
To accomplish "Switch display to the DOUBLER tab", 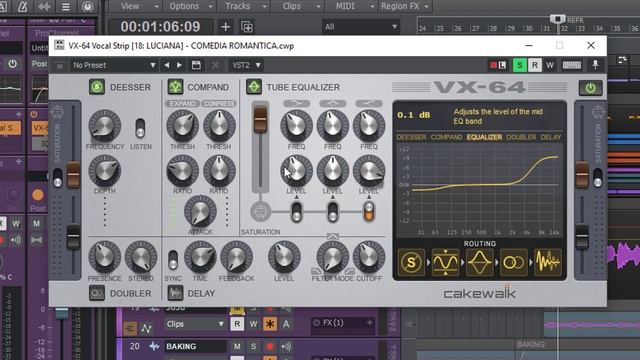I will pyautogui.click(x=521, y=137).
